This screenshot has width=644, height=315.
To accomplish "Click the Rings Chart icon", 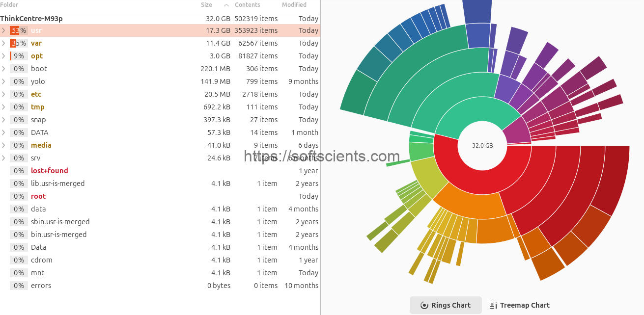I will 424,305.
